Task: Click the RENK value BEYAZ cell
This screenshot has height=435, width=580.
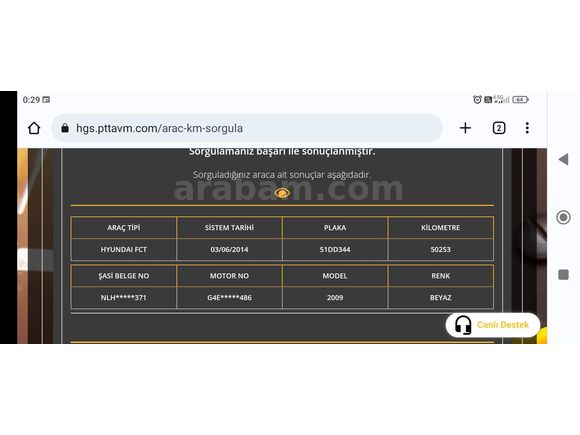Action: click(440, 297)
